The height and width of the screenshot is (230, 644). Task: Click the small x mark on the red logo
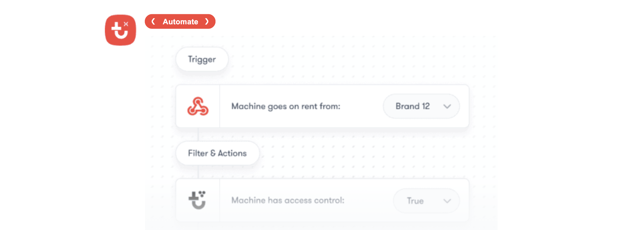point(126,24)
